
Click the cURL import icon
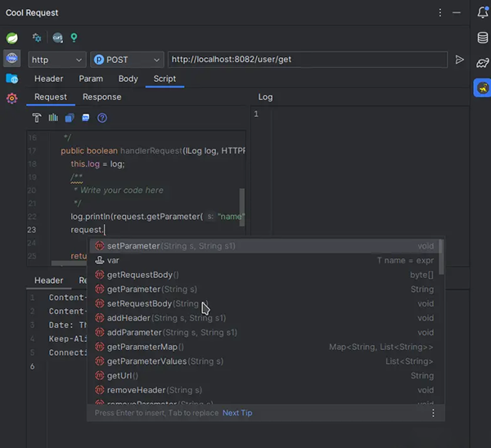pos(57,38)
